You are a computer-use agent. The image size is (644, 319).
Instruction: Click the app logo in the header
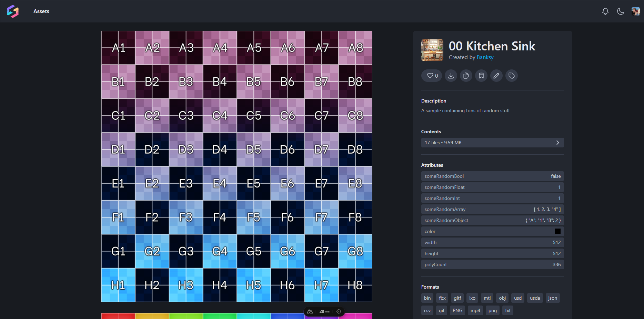(13, 11)
